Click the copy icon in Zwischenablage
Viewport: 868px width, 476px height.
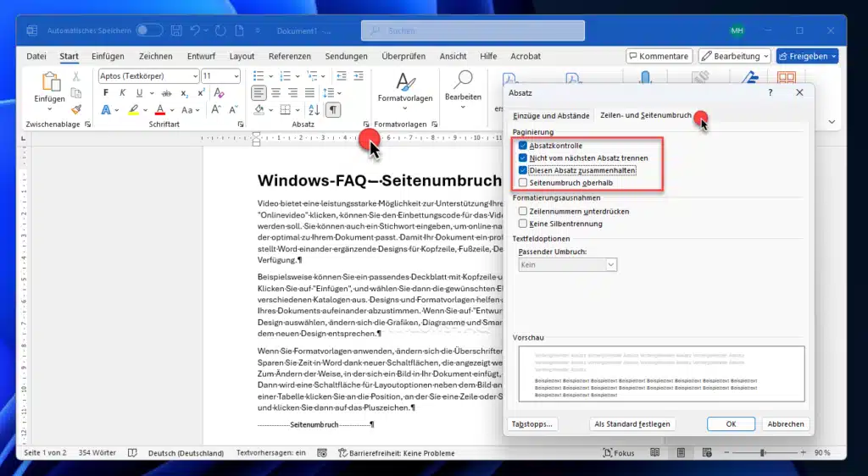tap(76, 93)
